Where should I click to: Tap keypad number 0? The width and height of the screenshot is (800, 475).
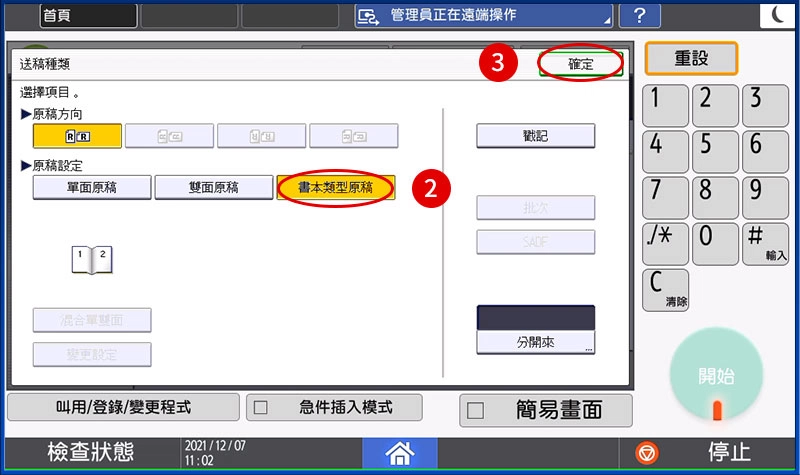715,244
